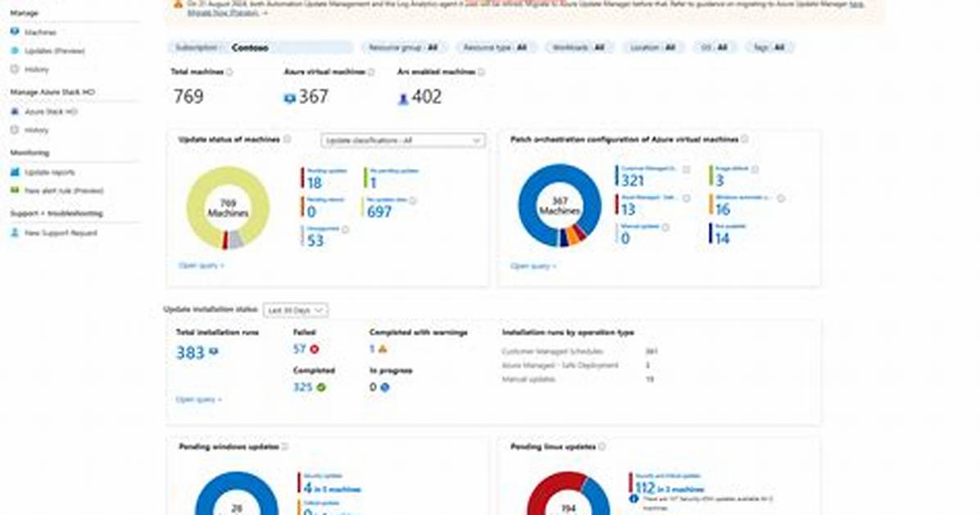This screenshot has width=980, height=515.
Task: Open the Resource group filter
Action: click(x=403, y=48)
